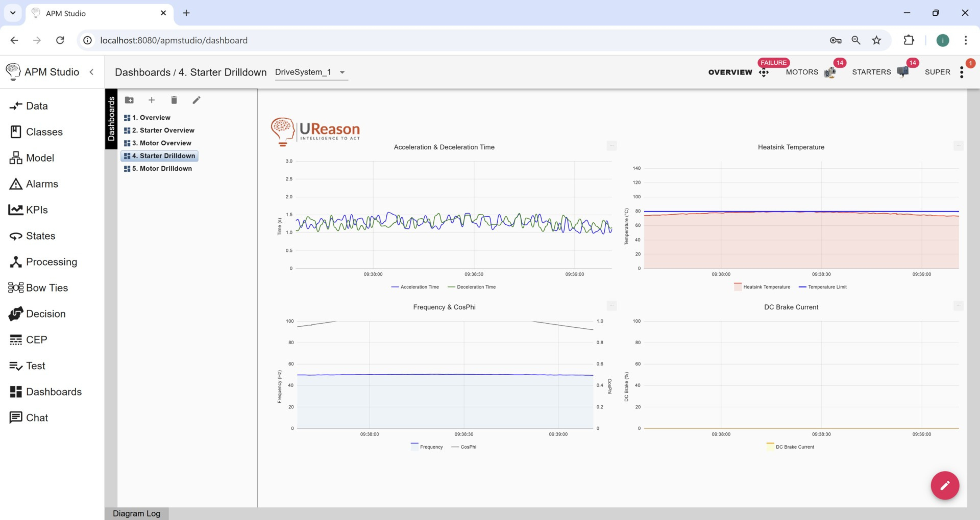Screen dimensions: 980x520
Task: Open the Motors status icon with badge
Action: [x=830, y=72]
